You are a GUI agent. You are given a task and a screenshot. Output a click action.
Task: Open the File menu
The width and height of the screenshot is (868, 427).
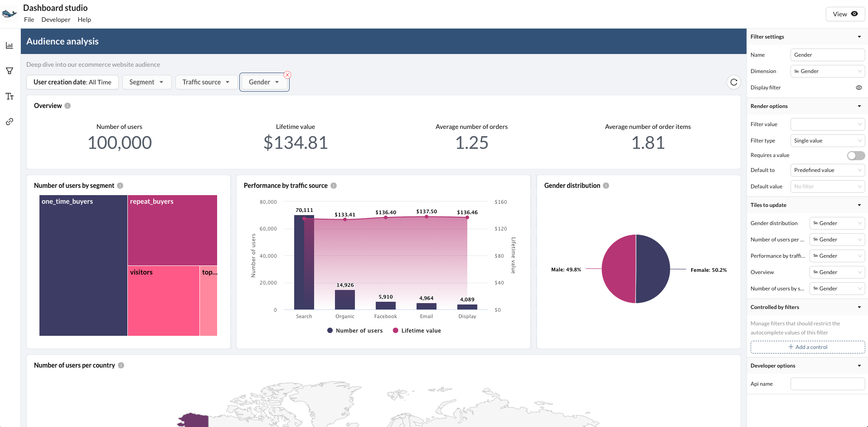pos(29,20)
